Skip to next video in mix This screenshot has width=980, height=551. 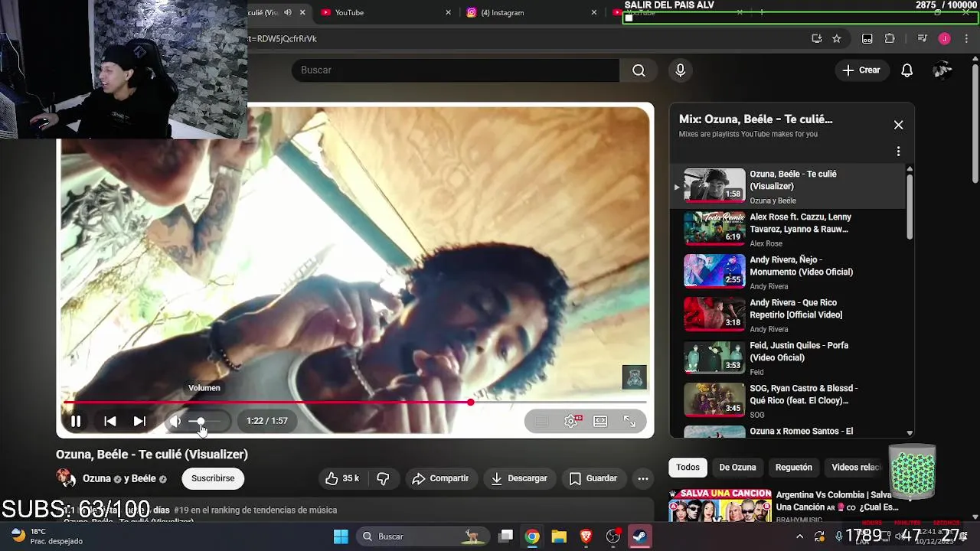[139, 421]
